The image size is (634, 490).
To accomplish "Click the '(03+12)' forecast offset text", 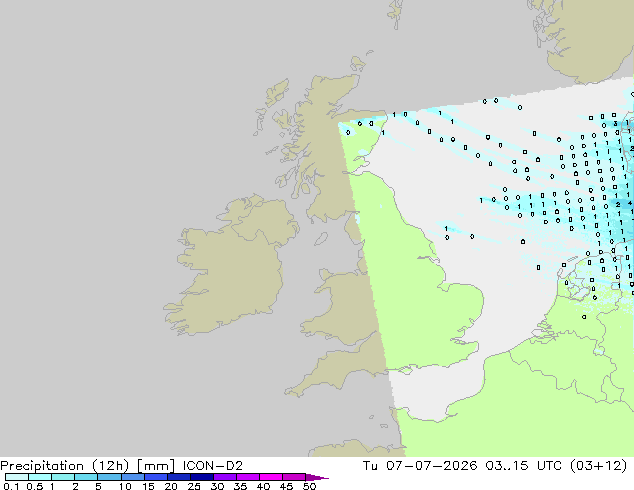I will [x=599, y=466].
